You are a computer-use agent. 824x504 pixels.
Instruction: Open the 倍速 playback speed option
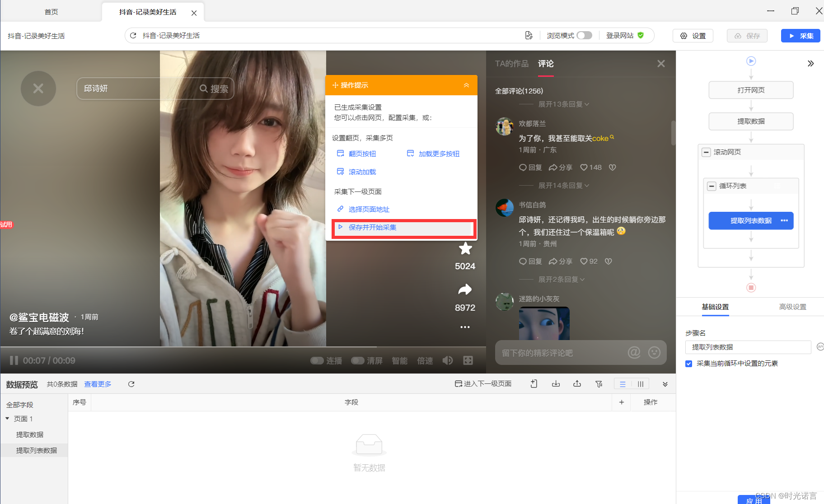[x=425, y=360]
